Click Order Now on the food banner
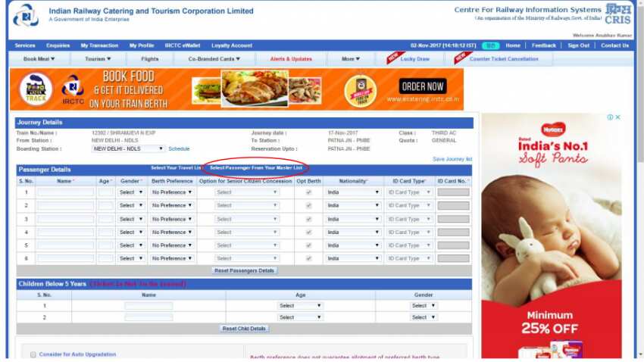 click(423, 86)
